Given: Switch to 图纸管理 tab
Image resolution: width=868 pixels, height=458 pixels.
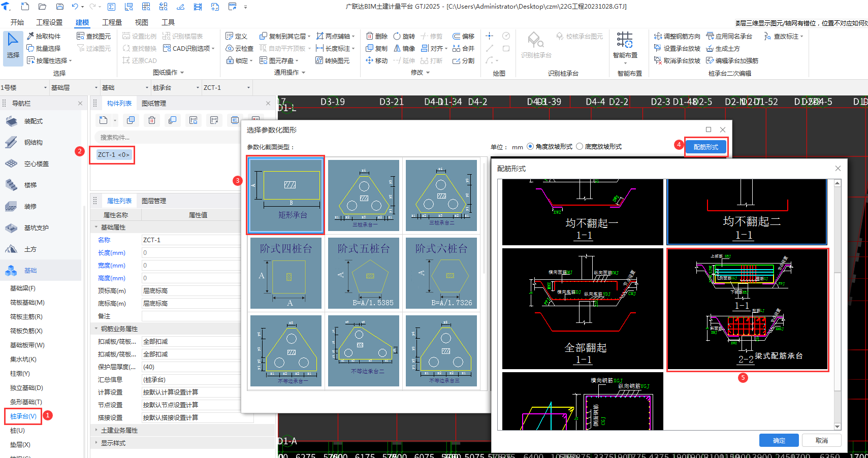Looking at the screenshot, I should click(153, 103).
